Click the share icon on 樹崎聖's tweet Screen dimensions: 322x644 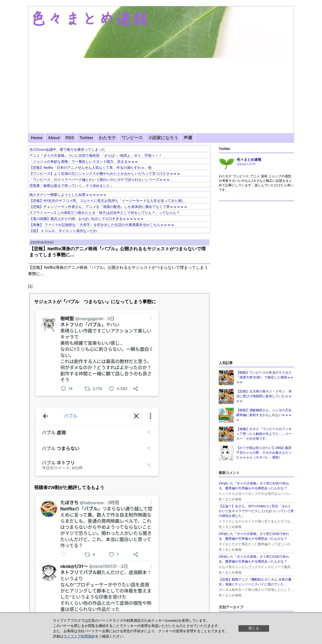(135, 389)
